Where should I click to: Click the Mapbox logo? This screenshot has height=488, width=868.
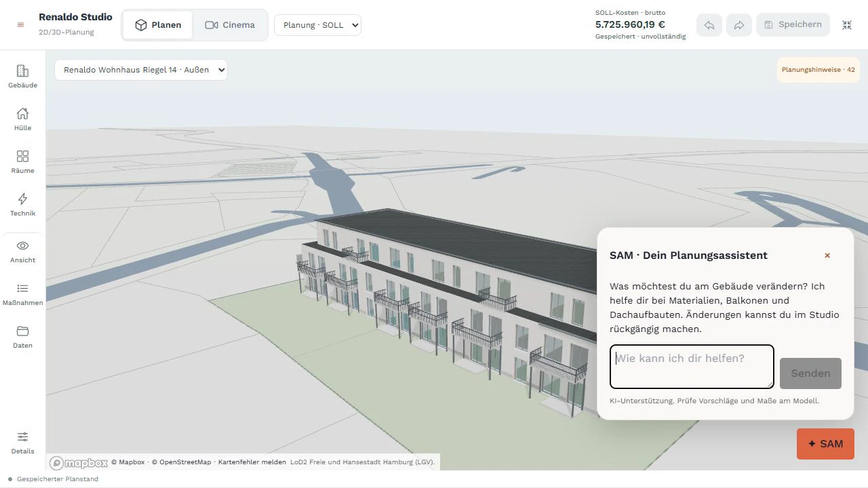(x=79, y=463)
